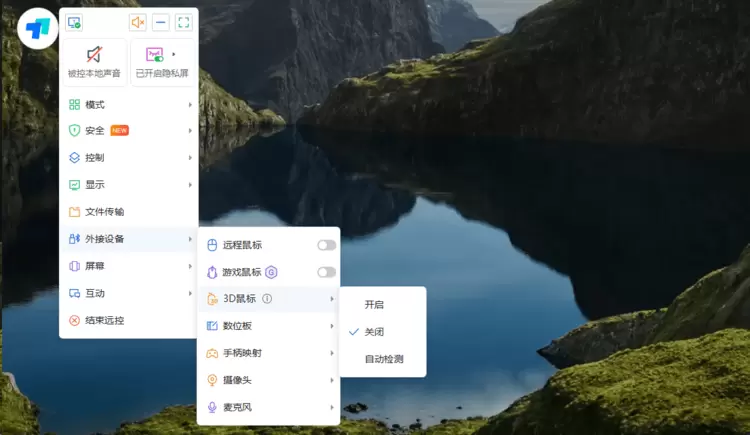Click the orange muted speaker icon
750x435 pixels.
[x=138, y=22]
